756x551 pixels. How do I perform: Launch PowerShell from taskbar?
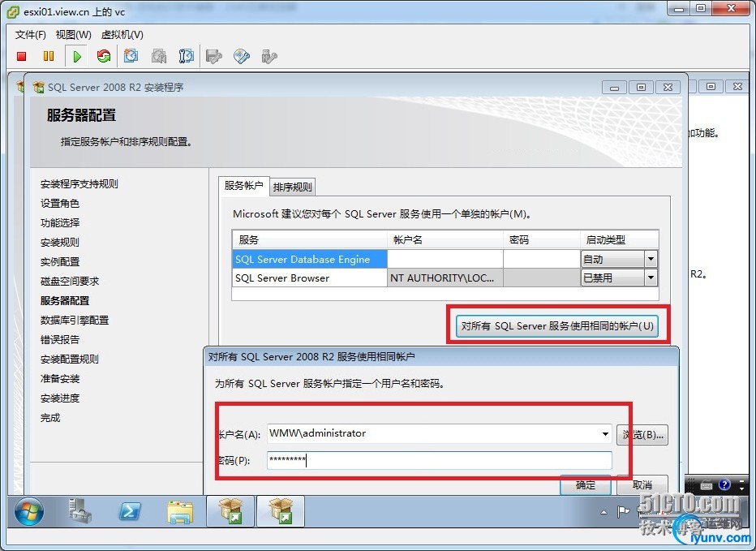coord(130,511)
